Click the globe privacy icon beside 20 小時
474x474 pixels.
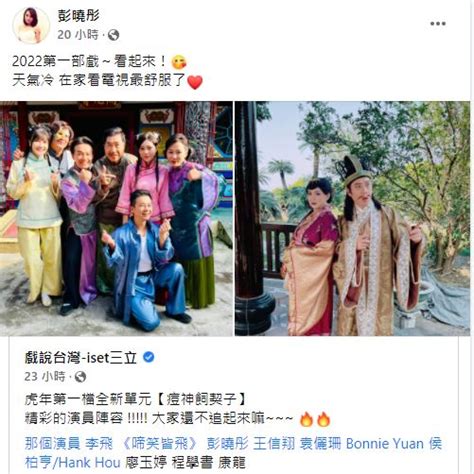click(113, 35)
